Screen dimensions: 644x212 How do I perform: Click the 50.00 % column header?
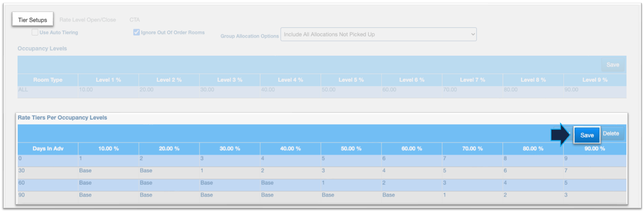click(x=351, y=148)
